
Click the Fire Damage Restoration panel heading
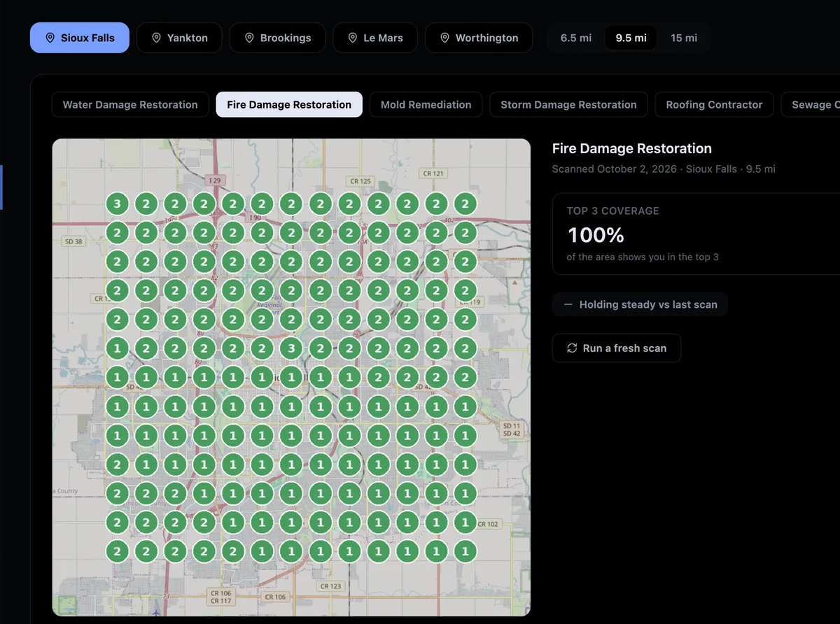(632, 148)
